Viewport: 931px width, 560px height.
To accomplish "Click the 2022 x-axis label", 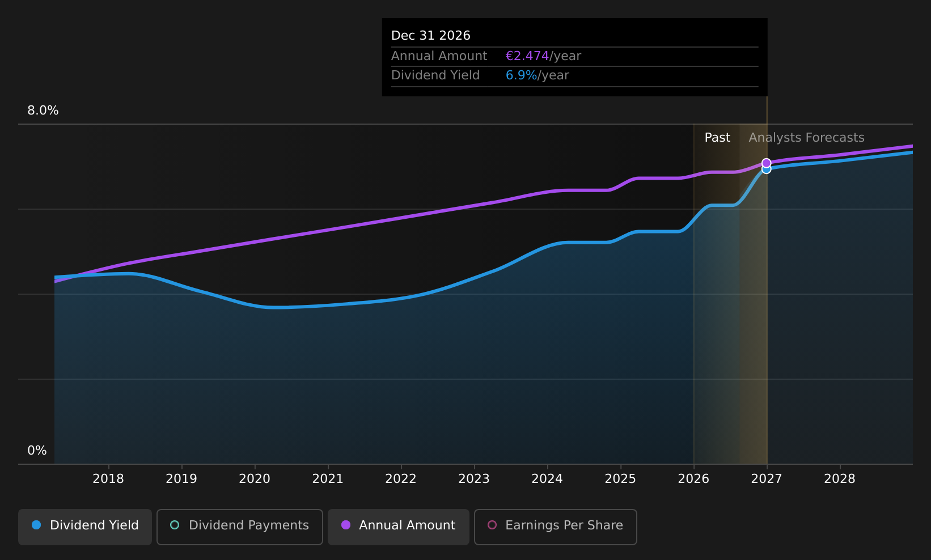I will (x=401, y=479).
